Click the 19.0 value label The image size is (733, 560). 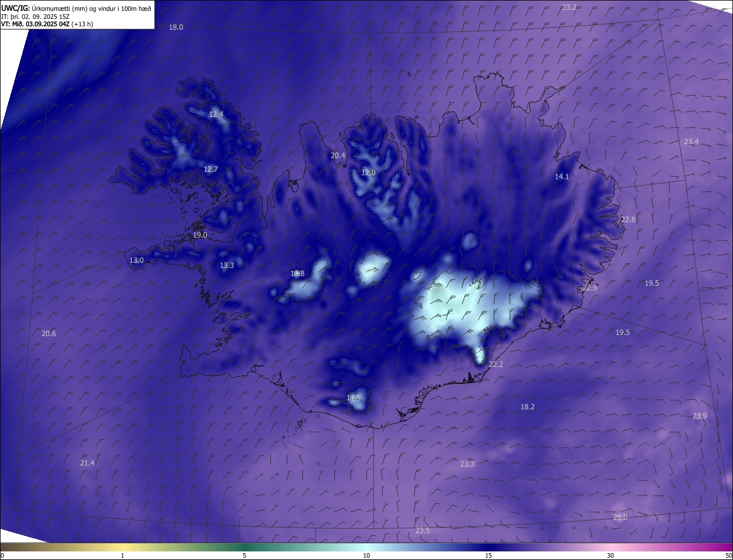pos(200,235)
